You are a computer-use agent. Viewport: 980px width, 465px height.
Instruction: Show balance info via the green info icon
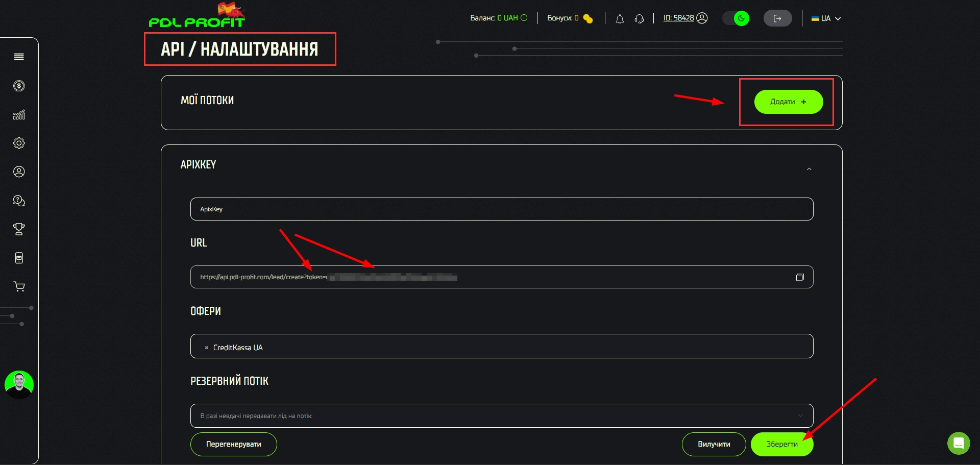coord(524,18)
